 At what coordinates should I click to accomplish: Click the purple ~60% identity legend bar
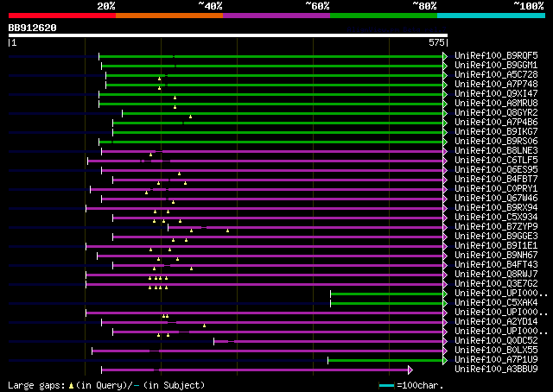click(276, 16)
